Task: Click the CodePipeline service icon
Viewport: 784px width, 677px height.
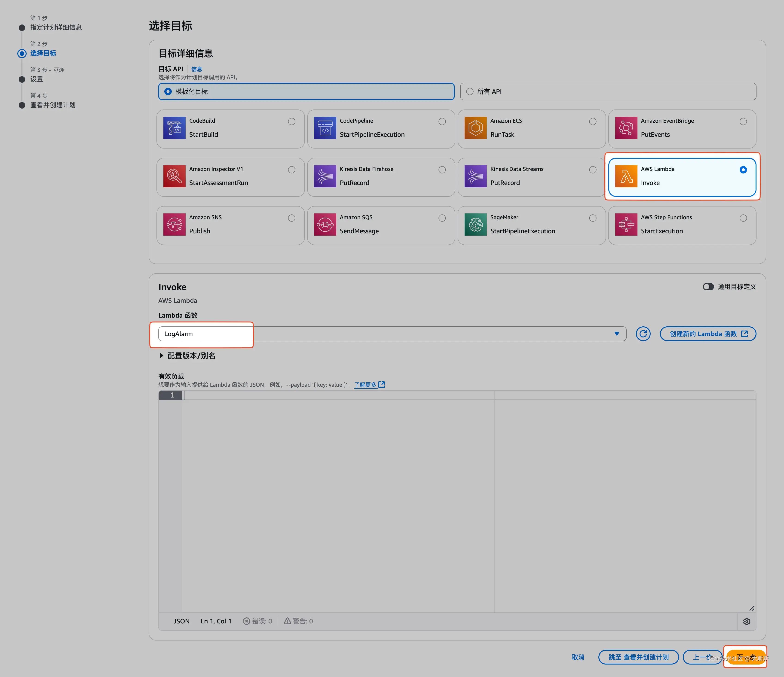Action: [x=325, y=128]
